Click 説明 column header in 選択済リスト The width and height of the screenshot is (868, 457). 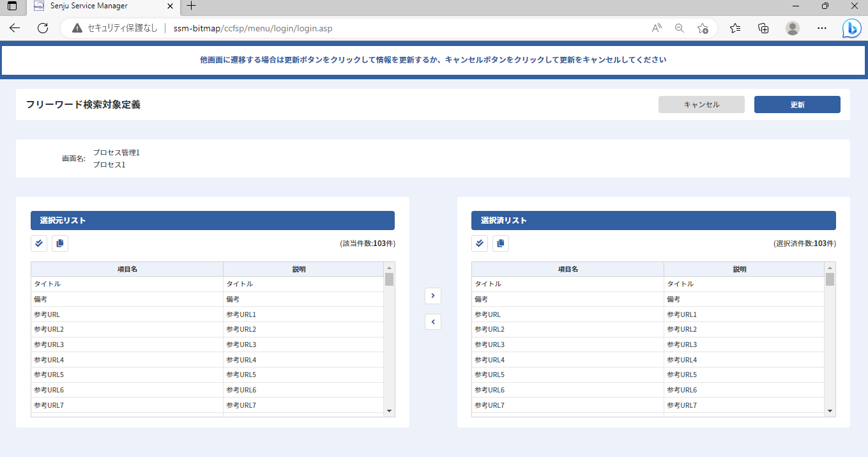pos(744,269)
